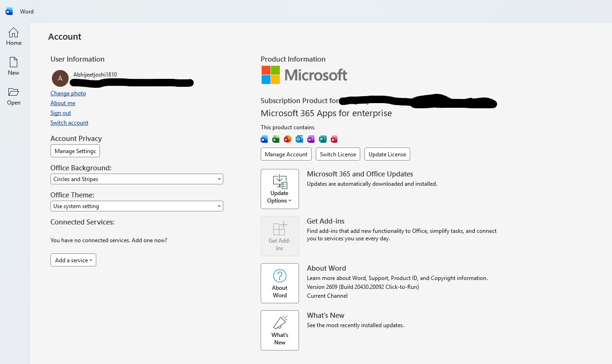Click the greyed-out Get Add-ins tile
The width and height of the screenshot is (612, 364).
click(280, 236)
